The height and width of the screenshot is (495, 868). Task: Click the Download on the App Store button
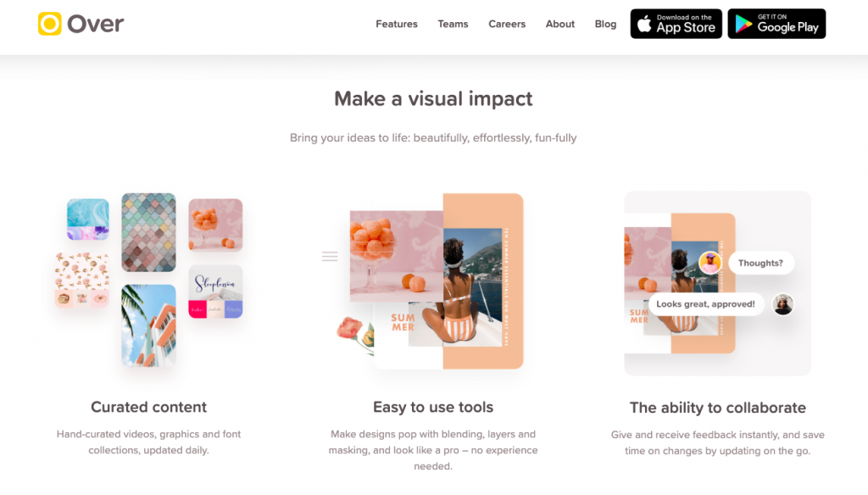pyautogui.click(x=676, y=24)
